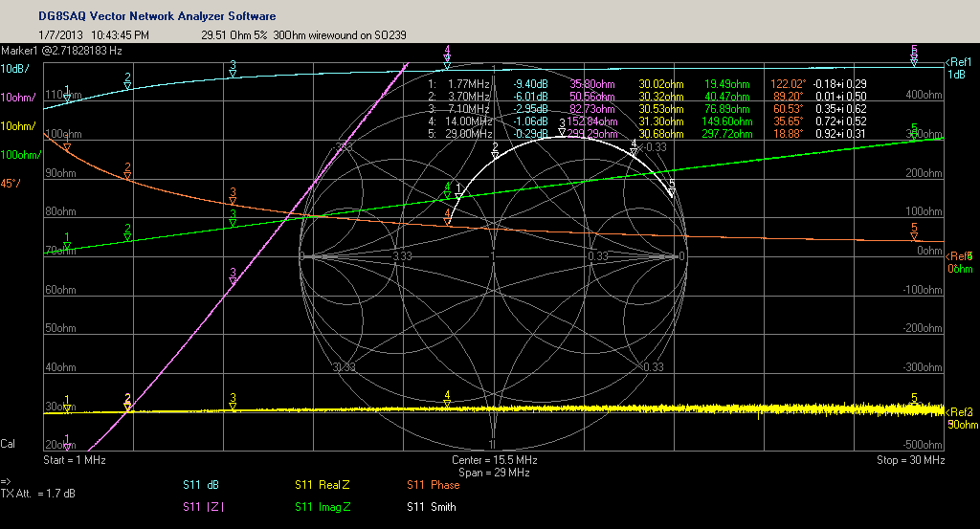Select orange marker 5 on phase trace
The height and width of the screenshot is (529, 980).
pyautogui.click(x=914, y=231)
